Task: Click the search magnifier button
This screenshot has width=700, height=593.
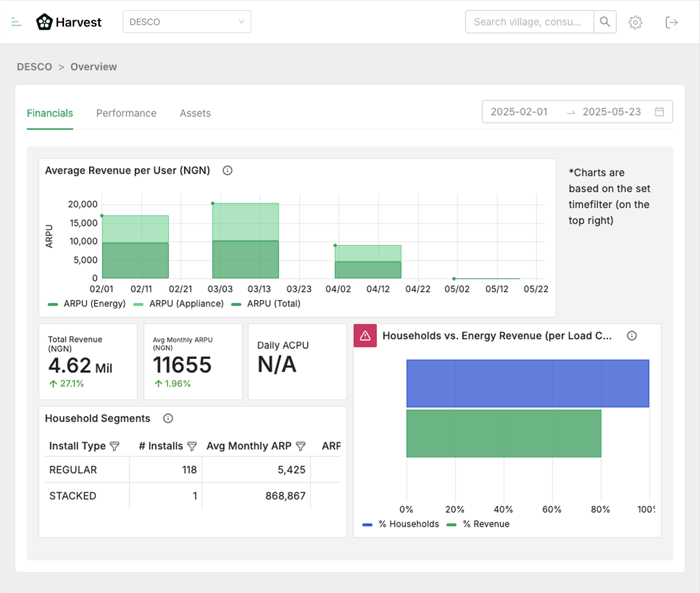Action: click(605, 22)
